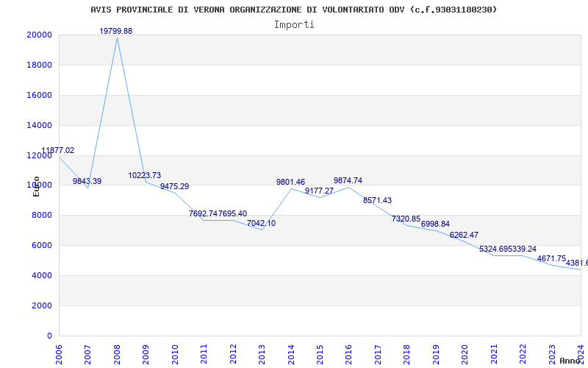The width and height of the screenshot is (588, 368).
Task: Select the 8571.43 data label
Action: (x=377, y=200)
